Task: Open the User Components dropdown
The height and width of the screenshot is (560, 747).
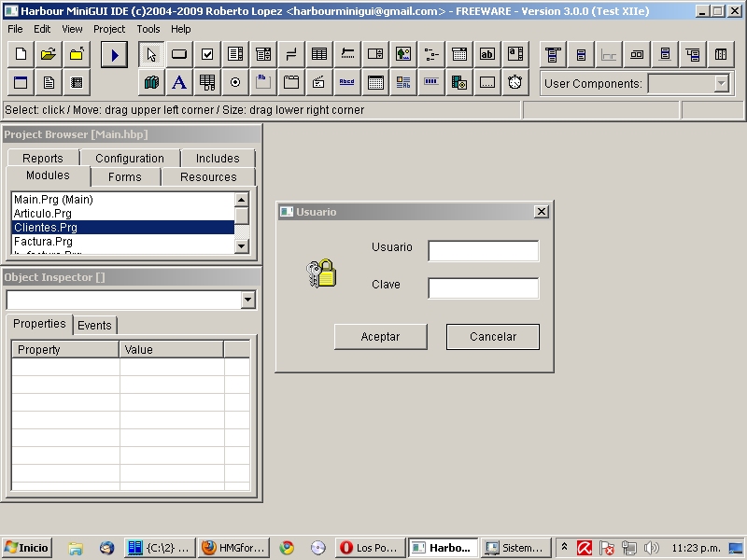Action: (x=722, y=84)
